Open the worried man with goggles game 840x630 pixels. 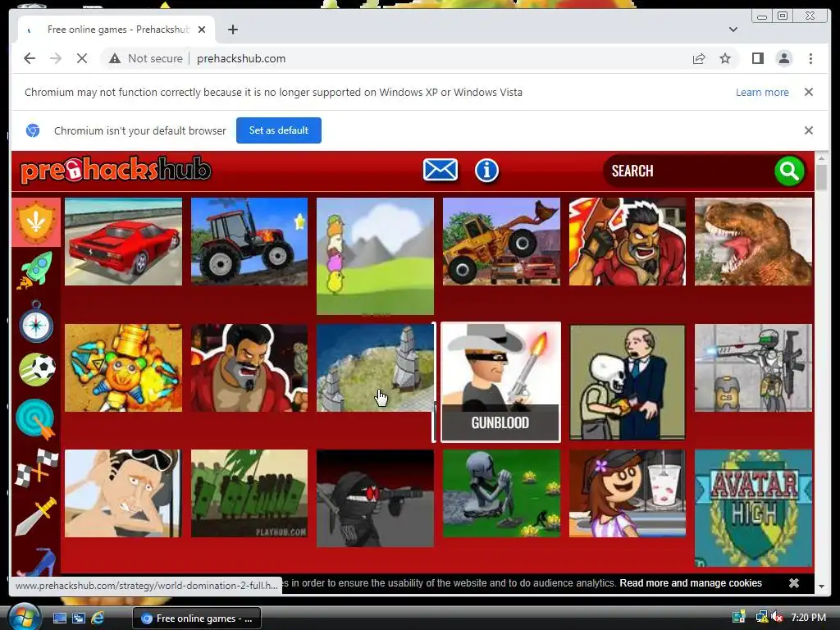pyautogui.click(x=123, y=493)
